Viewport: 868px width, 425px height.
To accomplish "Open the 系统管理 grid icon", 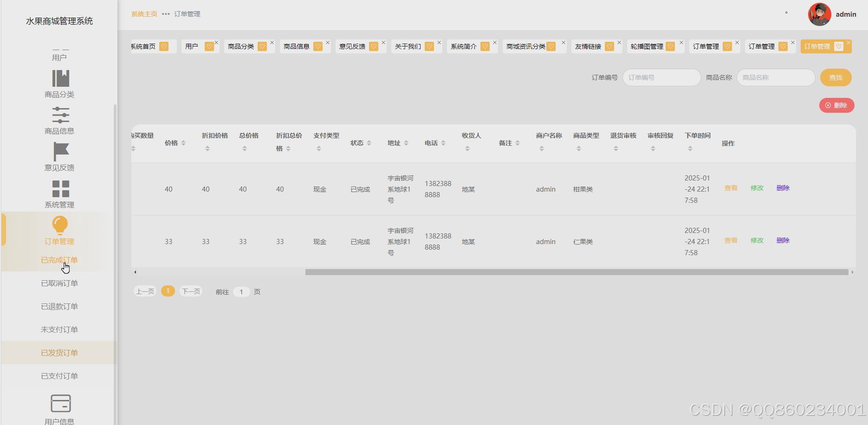I will pyautogui.click(x=60, y=189).
